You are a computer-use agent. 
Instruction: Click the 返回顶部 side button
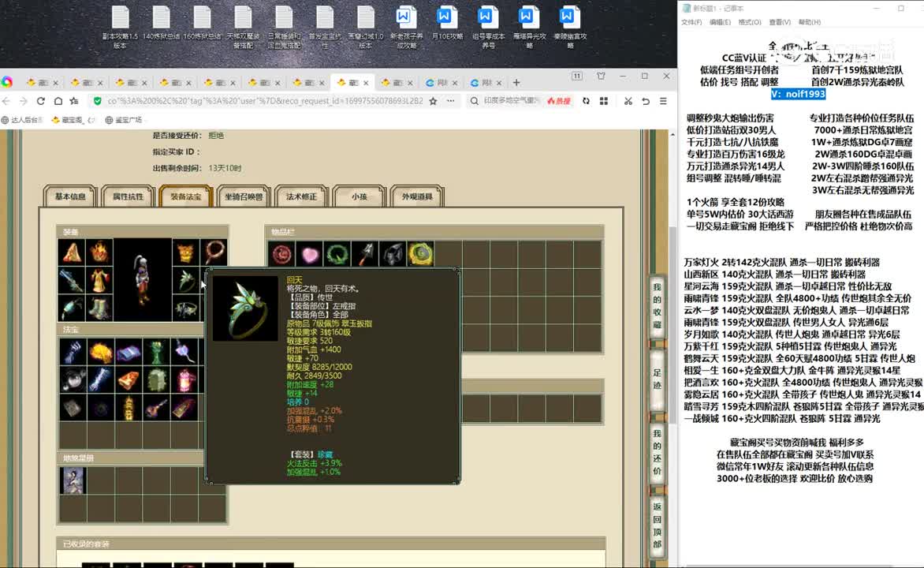pyautogui.click(x=657, y=525)
